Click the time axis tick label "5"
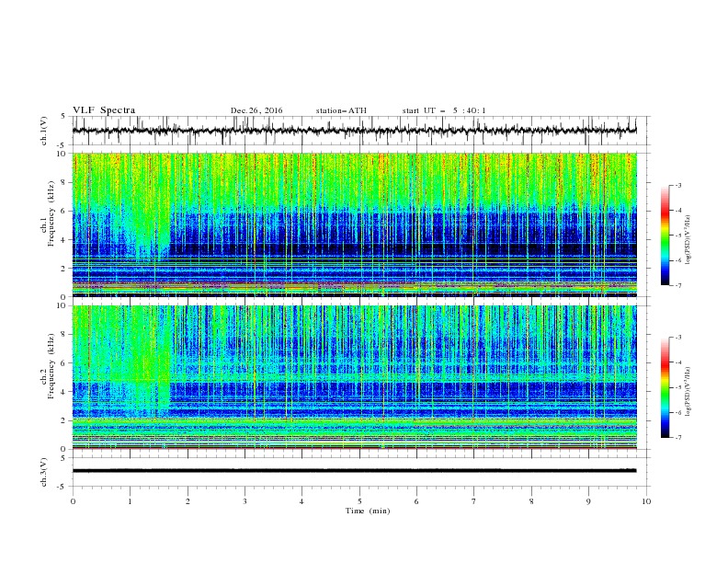Image resolution: width=728 pixels, height=563 pixels. pos(359,501)
